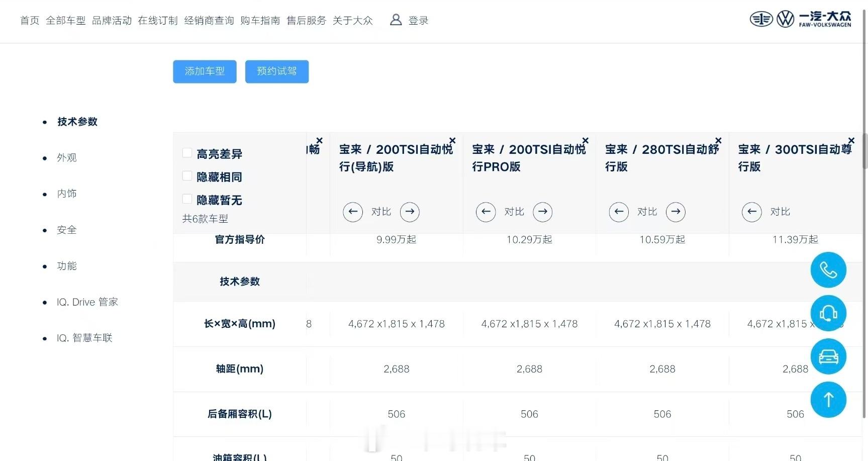This screenshot has height=461, width=868.
Task: Click the 共6款车型 count text
Action: 205,219
